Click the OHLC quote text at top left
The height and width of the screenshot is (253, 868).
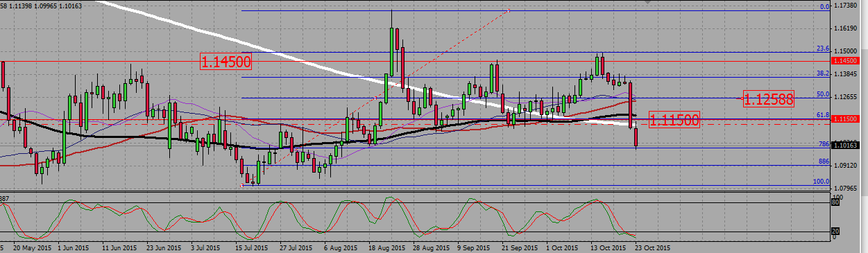[x=42, y=6]
